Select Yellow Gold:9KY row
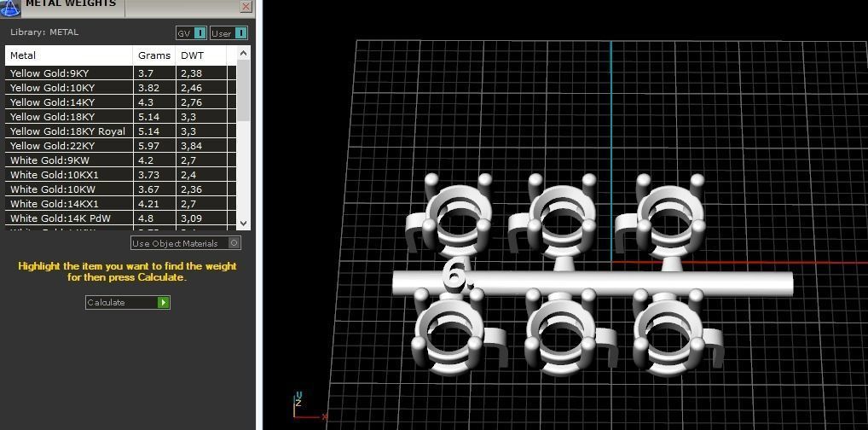This screenshot has height=430, width=868. point(120,73)
